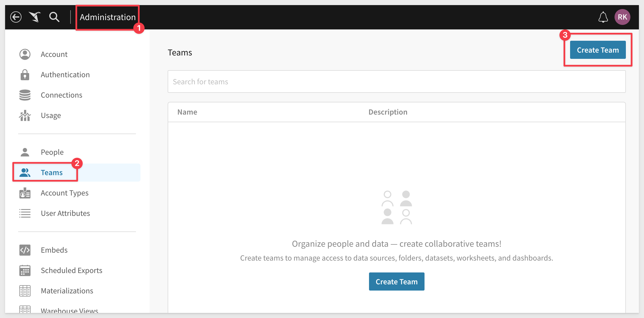644x318 pixels.
Task: Open Scheduled Exports page
Action: (x=71, y=270)
